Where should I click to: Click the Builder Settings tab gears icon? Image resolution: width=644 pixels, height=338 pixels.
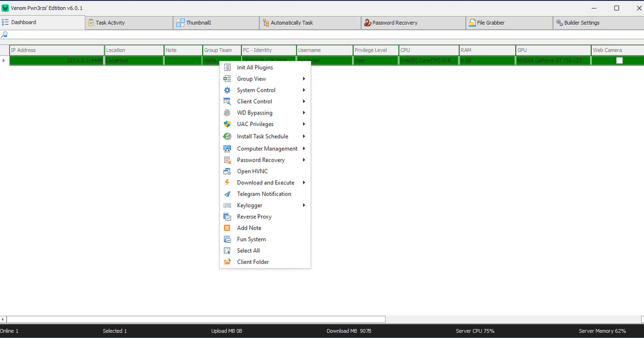coord(559,23)
